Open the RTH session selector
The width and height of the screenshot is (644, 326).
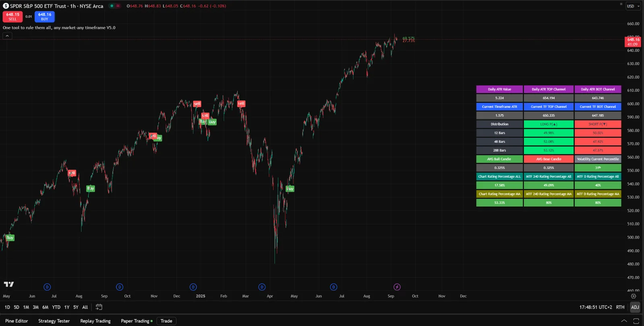[x=620, y=307]
